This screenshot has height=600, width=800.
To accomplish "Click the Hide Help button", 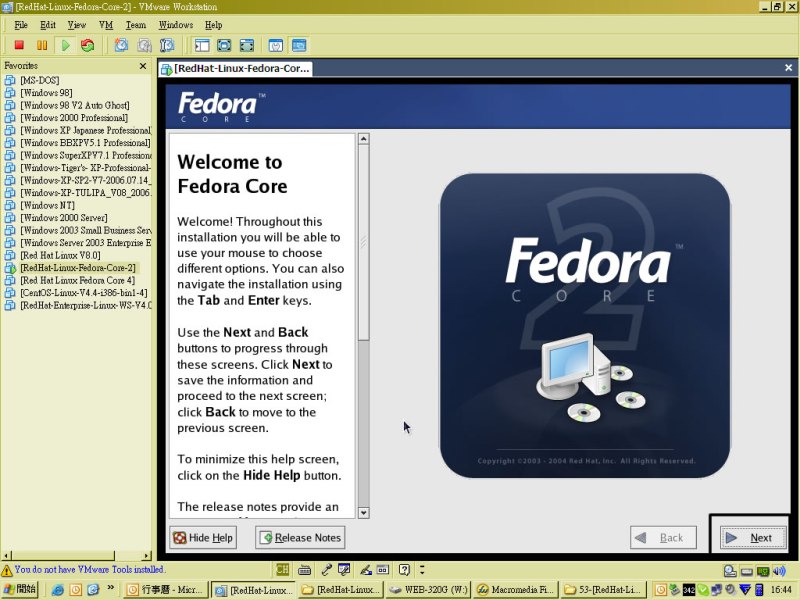I will 203,538.
